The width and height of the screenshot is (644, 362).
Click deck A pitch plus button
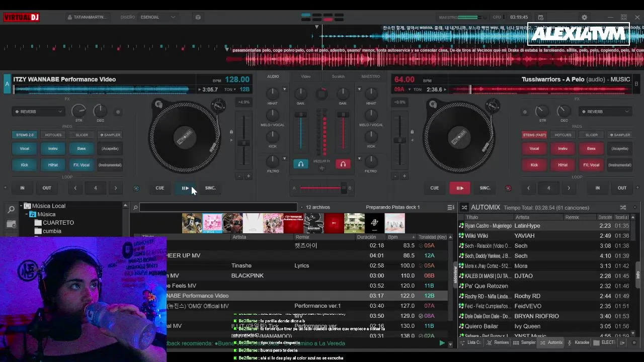248,176
